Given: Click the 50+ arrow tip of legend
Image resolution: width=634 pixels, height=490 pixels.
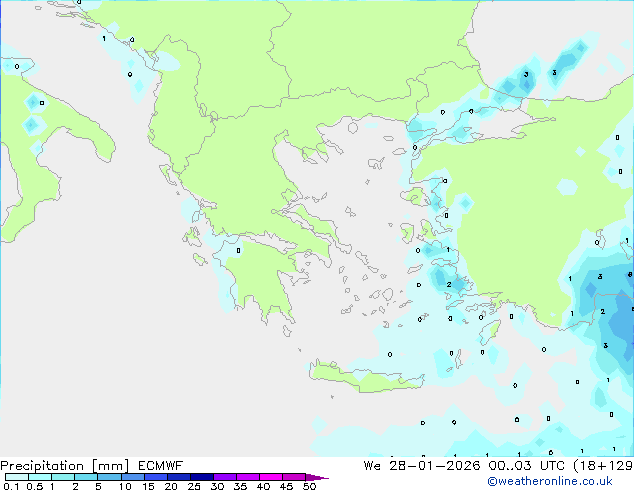Looking at the screenshot, I should click(317, 477).
